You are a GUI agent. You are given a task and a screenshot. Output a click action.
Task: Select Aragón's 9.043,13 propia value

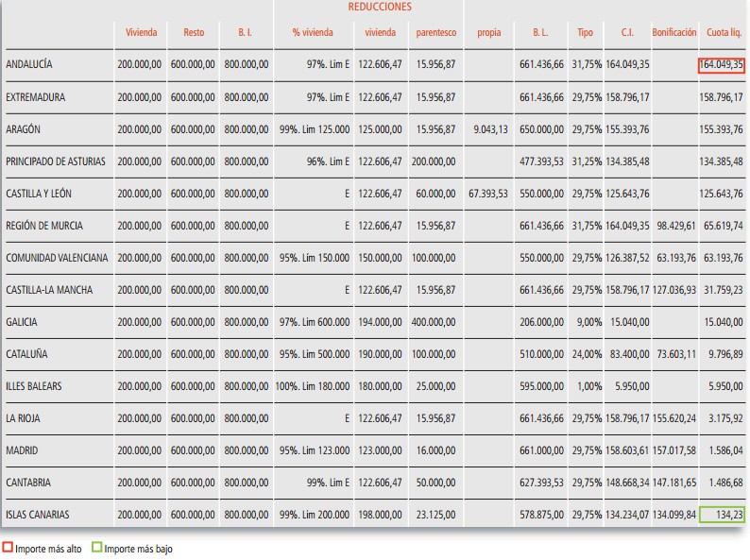tap(490, 128)
